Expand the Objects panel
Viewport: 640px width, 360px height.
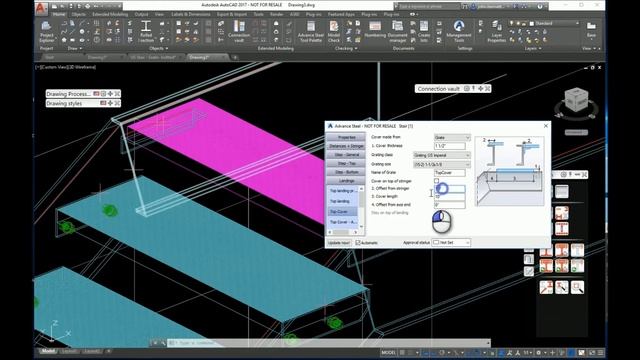click(x=159, y=48)
